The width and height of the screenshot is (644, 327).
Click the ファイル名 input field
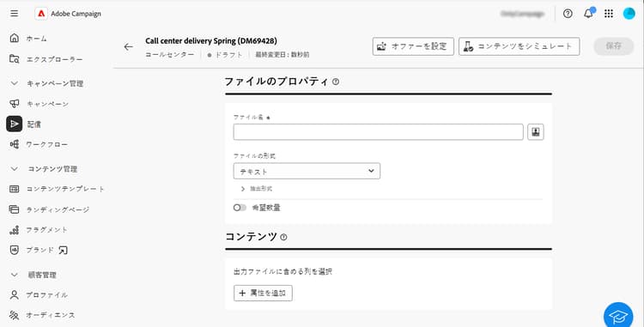point(379,132)
